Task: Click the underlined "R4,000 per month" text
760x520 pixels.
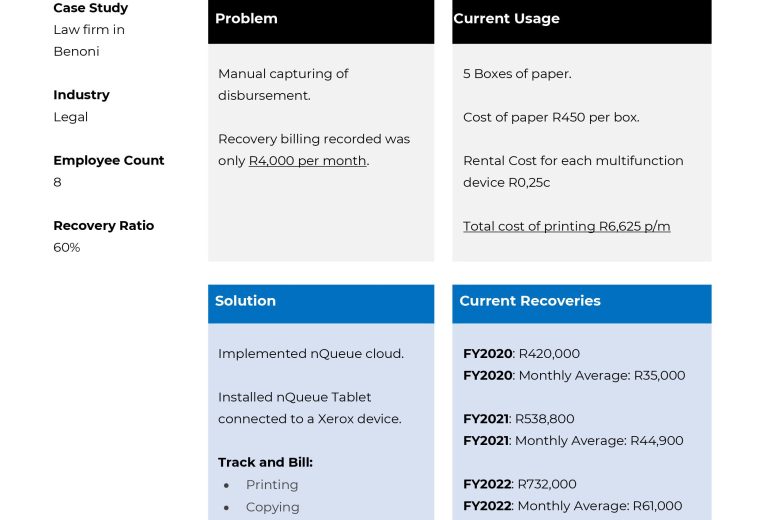Action: pyautogui.click(x=307, y=161)
